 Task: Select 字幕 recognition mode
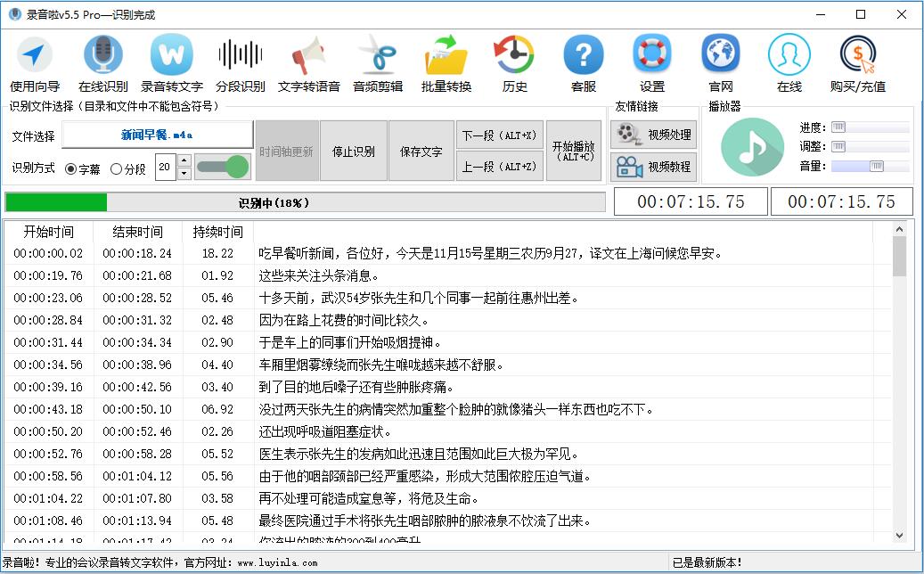(x=83, y=169)
